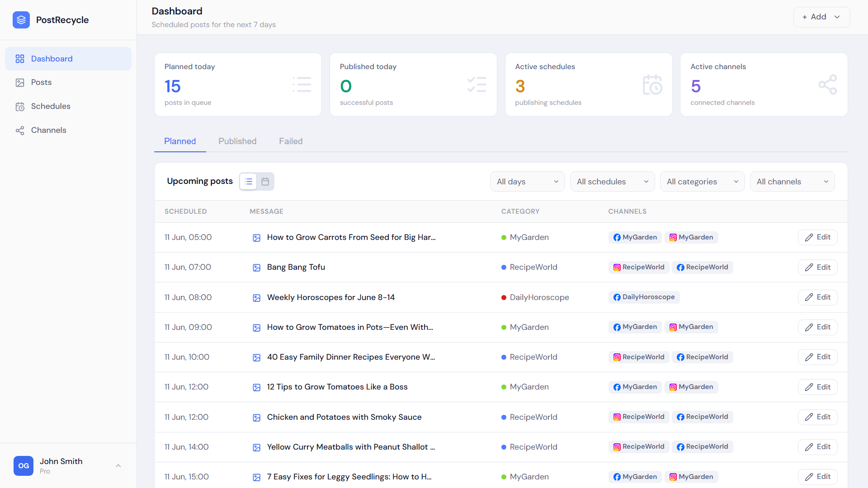Screen dimensions: 868x488
Task: Click the Published today checklist icon
Action: coord(477,84)
